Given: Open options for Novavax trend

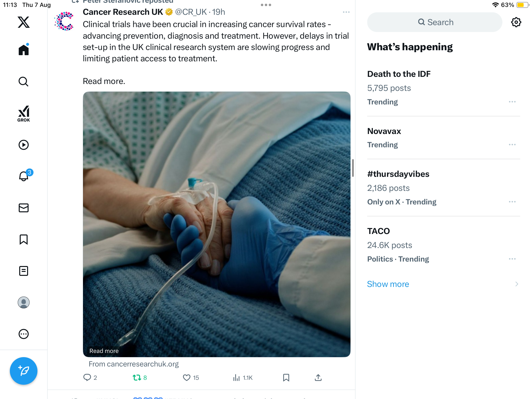Looking at the screenshot, I should pyautogui.click(x=512, y=145).
